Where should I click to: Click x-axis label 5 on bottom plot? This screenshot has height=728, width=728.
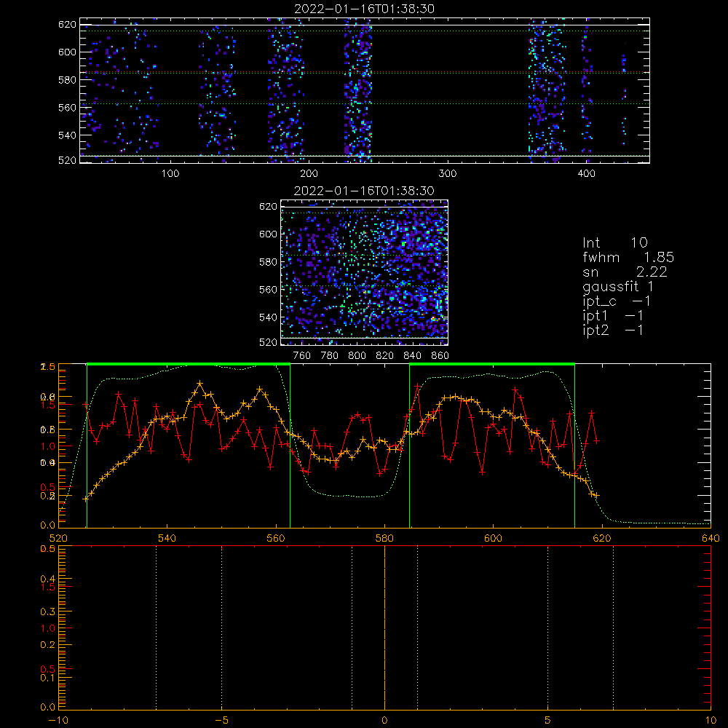[547, 721]
